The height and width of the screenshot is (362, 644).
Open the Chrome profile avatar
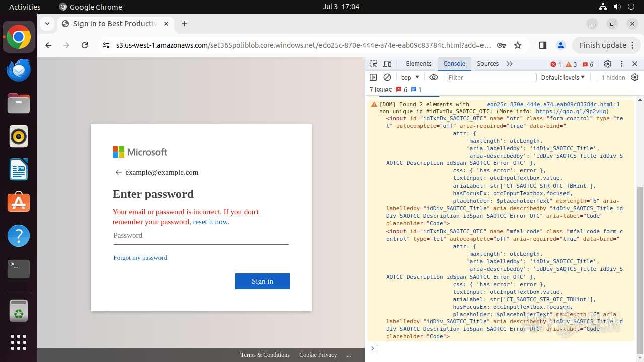coord(561,45)
